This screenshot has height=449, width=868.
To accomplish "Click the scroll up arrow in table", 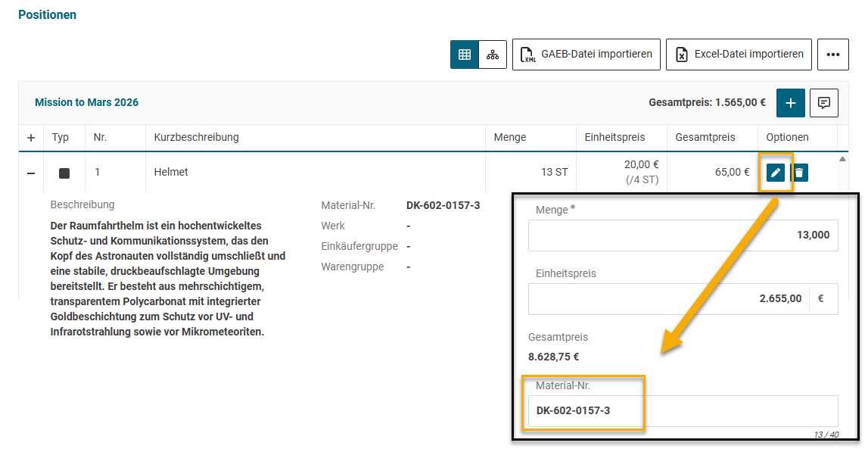I will tap(842, 159).
